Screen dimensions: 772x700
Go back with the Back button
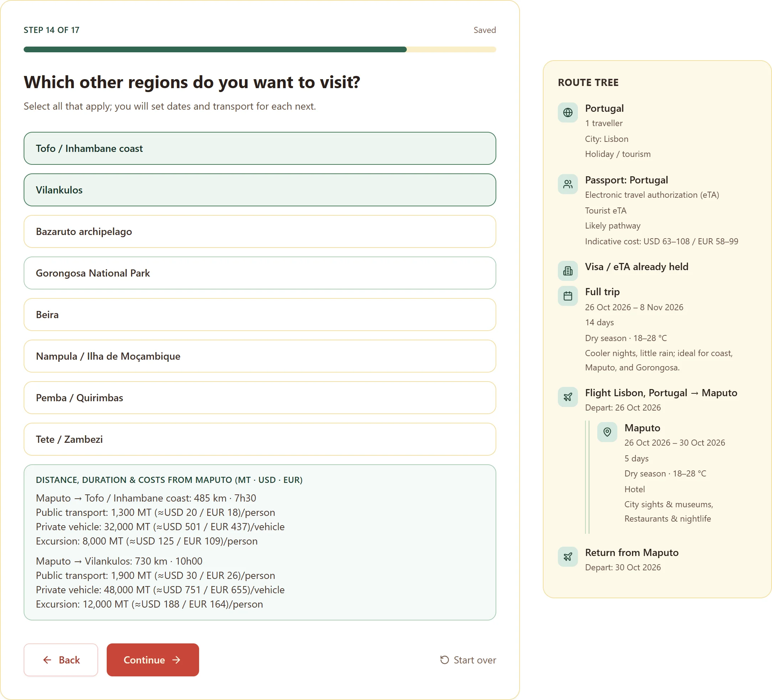[61, 660]
